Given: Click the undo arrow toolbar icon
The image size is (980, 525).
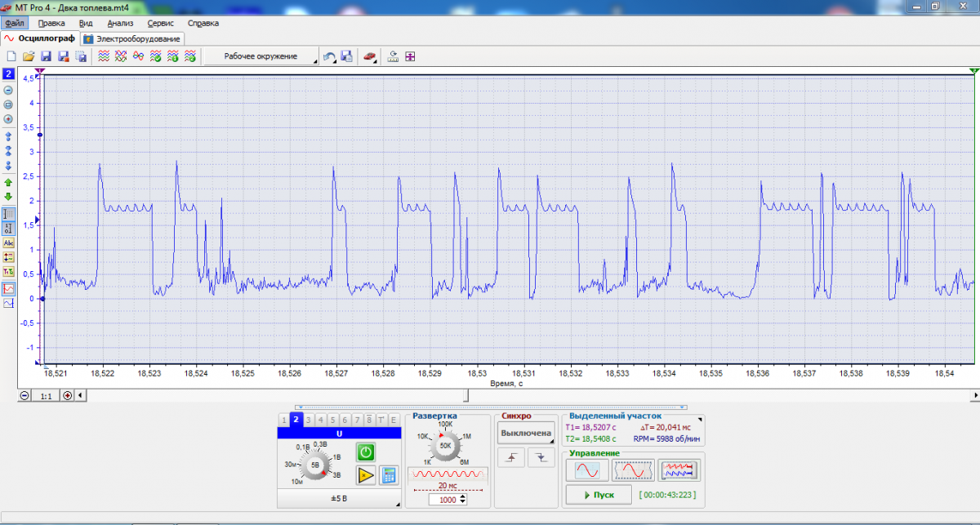Looking at the screenshot, I should [329, 56].
